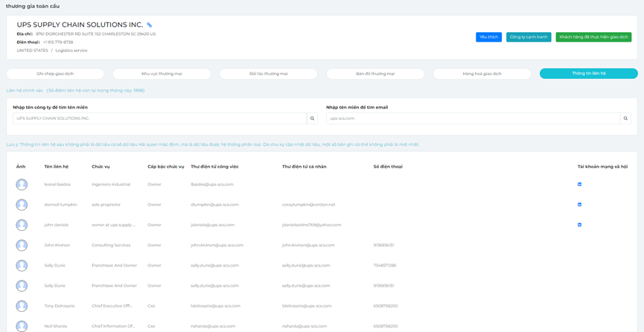Viewport: 644px width, 332px height.
Task: Click search icon for domain email field
Action: pyautogui.click(x=625, y=118)
